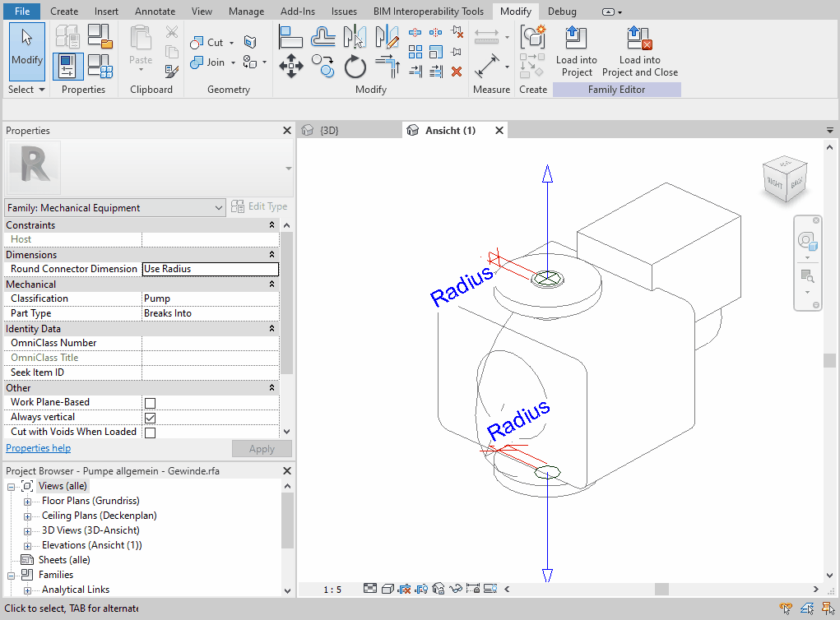Collapse the Dimensions section
Image resolution: width=840 pixels, height=620 pixels.
271,254
